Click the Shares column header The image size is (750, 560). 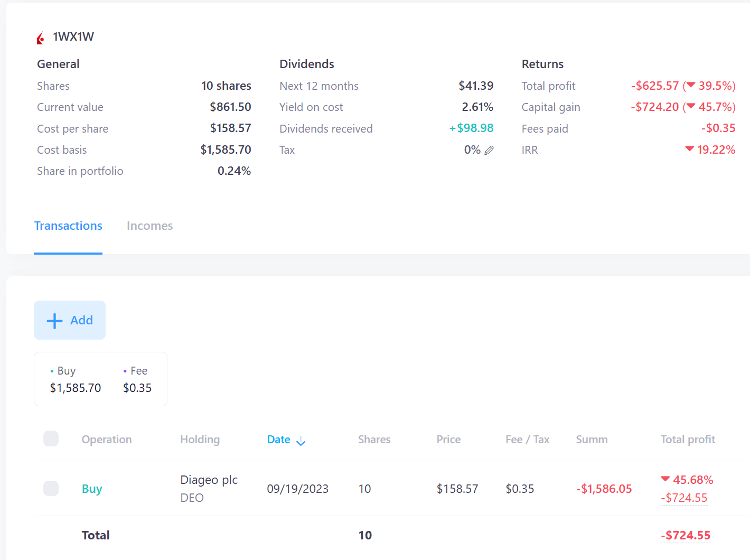(x=374, y=440)
